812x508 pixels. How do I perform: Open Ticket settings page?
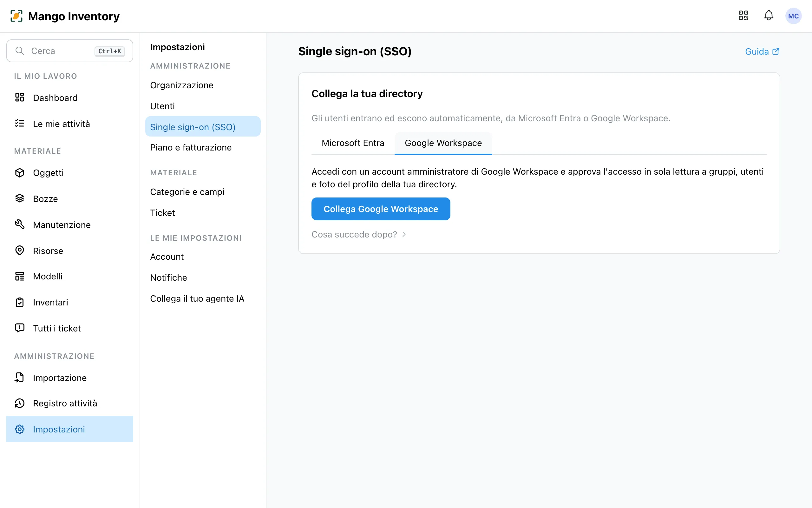[203, 213]
